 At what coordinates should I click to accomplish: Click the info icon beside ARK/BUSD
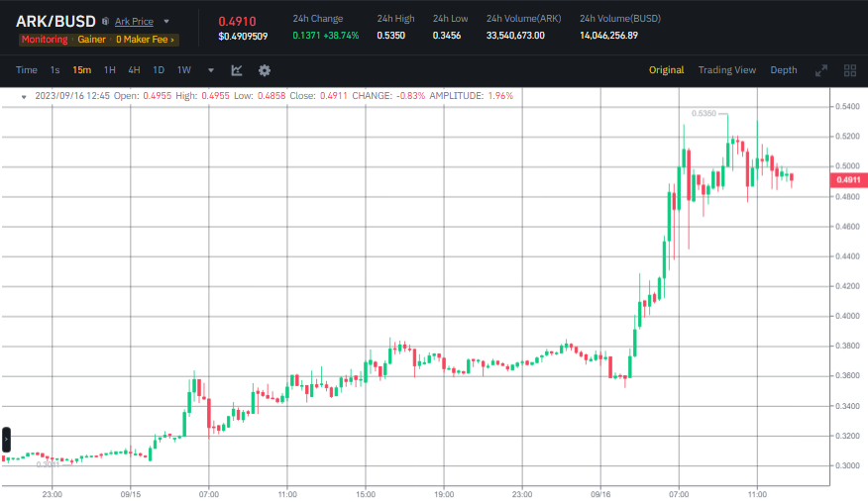pos(105,21)
